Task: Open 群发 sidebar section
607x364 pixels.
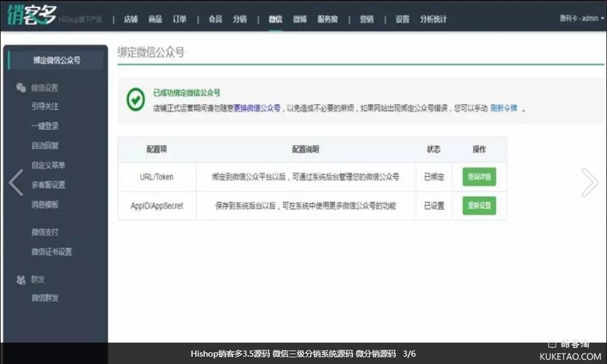Action: (38, 280)
